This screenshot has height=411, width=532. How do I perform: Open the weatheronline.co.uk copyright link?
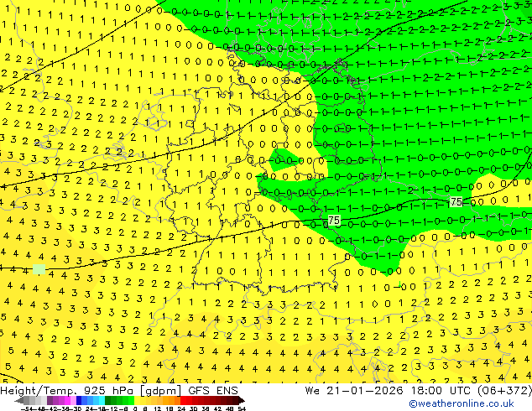click(462, 403)
